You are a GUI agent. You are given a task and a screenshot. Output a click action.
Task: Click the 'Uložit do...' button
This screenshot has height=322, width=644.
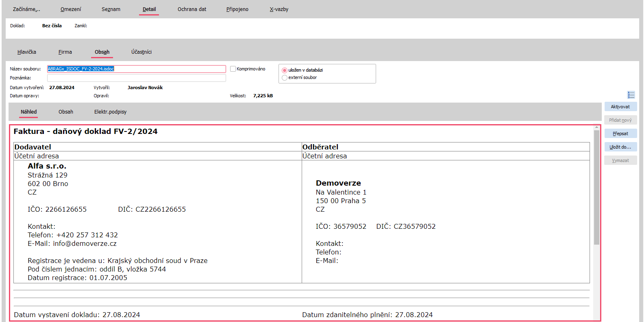point(620,147)
